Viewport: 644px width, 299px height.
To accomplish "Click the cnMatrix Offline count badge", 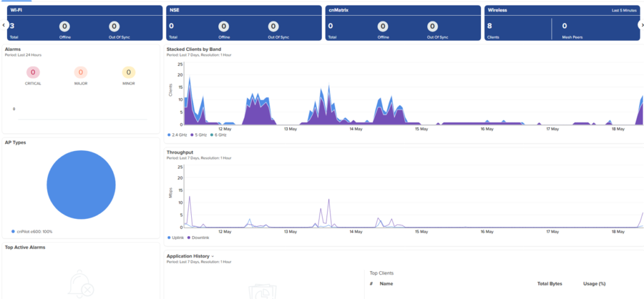I will coord(383,26).
